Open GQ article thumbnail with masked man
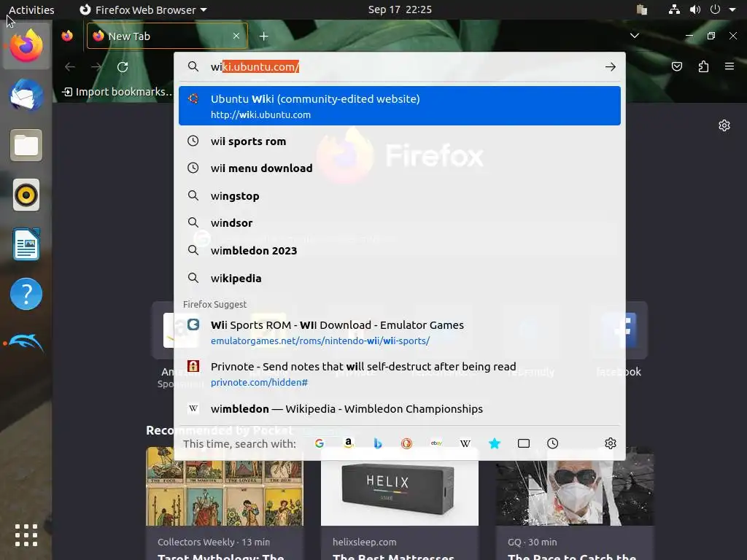The width and height of the screenshot is (747, 560). (x=575, y=486)
